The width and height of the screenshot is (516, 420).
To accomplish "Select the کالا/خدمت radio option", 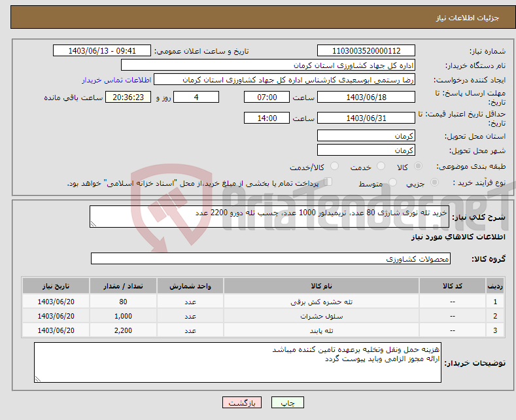I will tap(334, 166).
